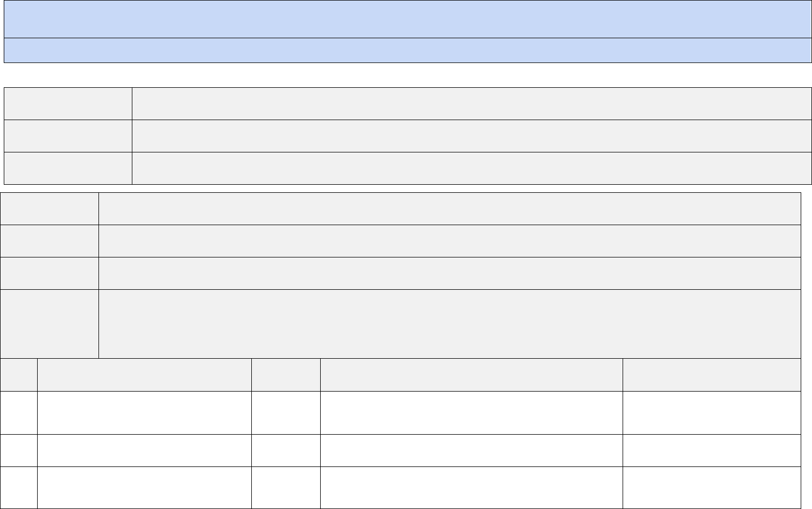Click the tall blue title banner
This screenshot has height=509, width=812.
pyautogui.click(x=407, y=19)
